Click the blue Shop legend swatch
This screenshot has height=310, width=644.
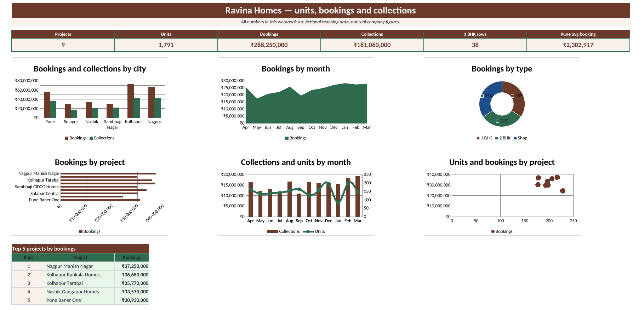point(515,138)
